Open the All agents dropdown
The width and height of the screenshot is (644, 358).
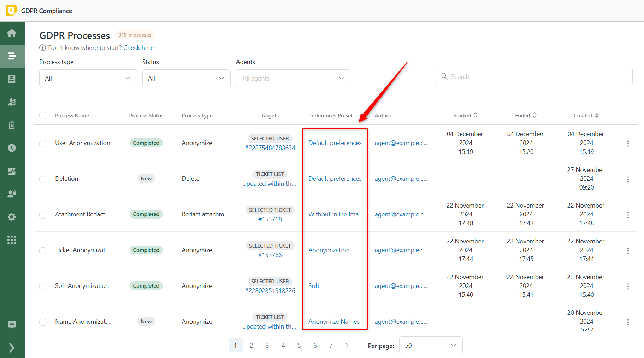click(x=293, y=78)
